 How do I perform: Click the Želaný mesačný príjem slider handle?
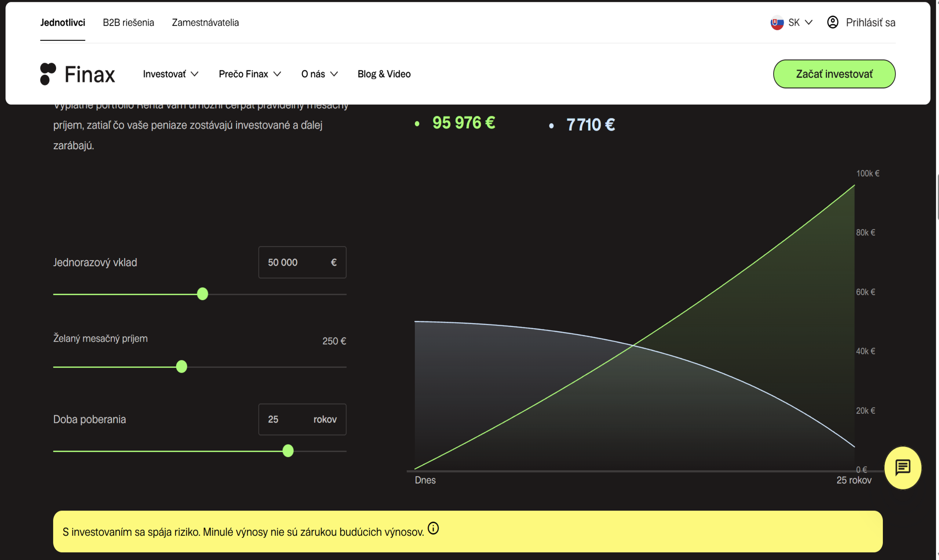pyautogui.click(x=182, y=366)
